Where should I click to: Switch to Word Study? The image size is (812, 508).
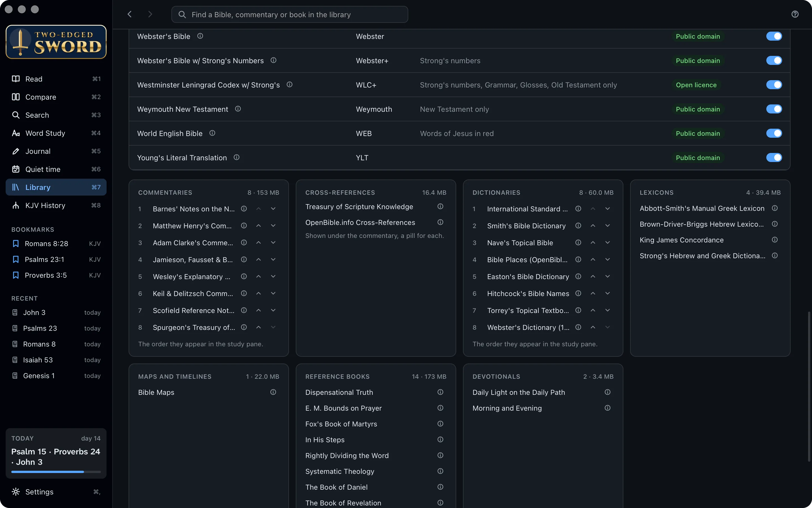pyautogui.click(x=56, y=133)
